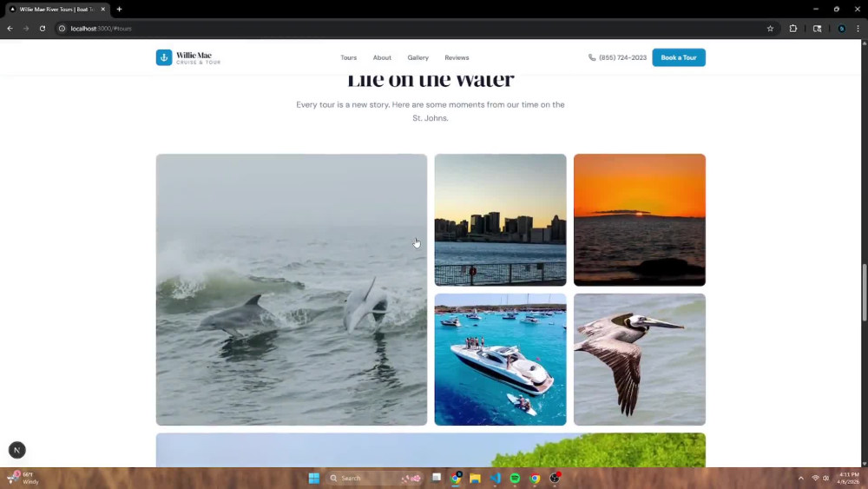The image size is (868, 489).
Task: Open the wide mangrove photo at the bottom
Action: click(x=431, y=450)
